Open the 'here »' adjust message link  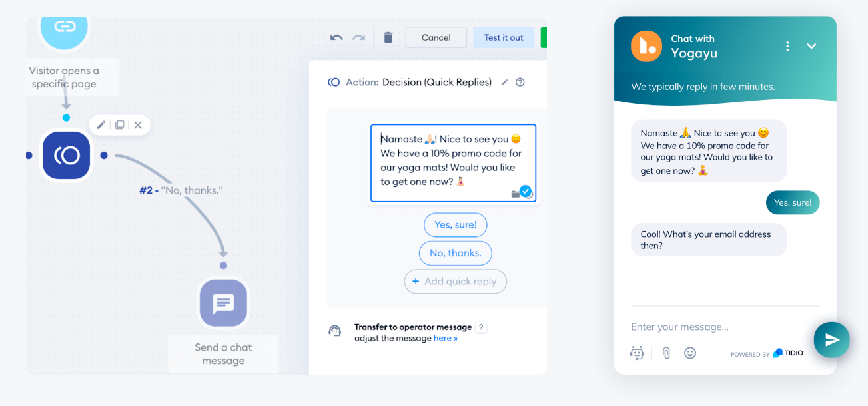(446, 338)
